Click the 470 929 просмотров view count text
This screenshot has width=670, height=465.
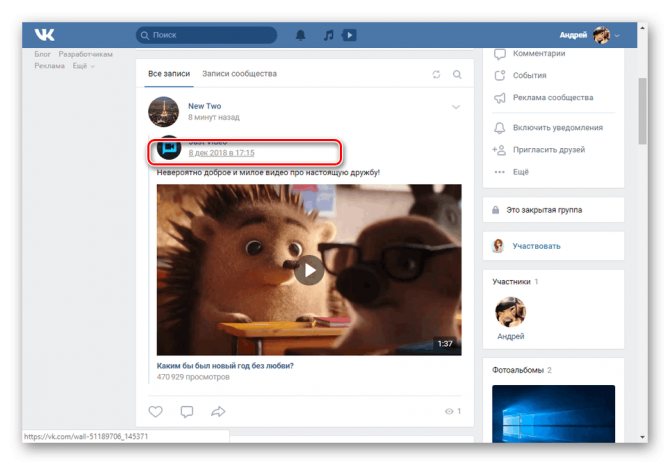tap(193, 377)
